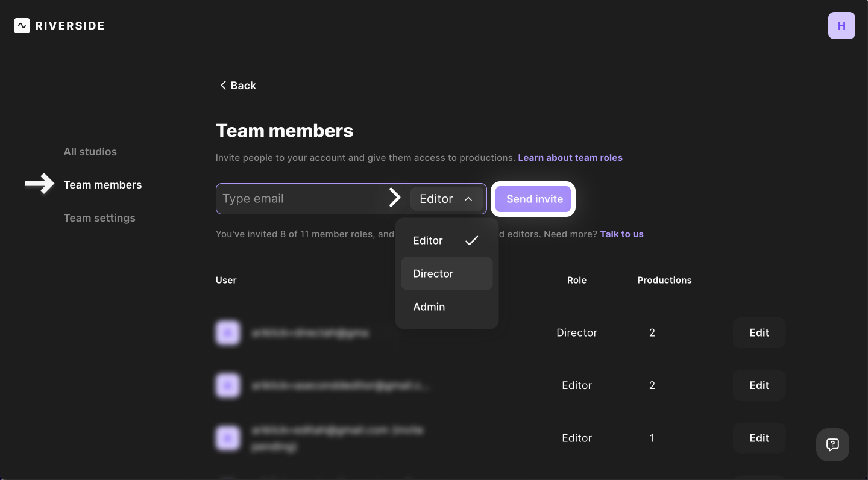Open Learn about team roles link
Image resolution: width=868 pixels, height=480 pixels.
click(x=570, y=158)
